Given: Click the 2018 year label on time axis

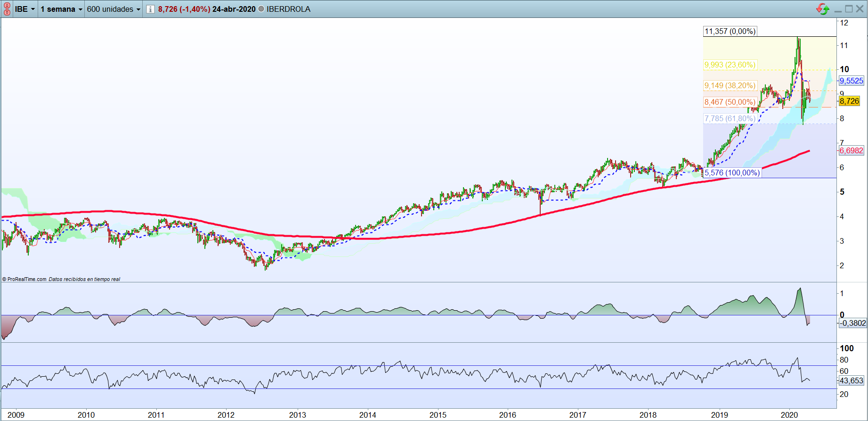Looking at the screenshot, I should coord(648,415).
